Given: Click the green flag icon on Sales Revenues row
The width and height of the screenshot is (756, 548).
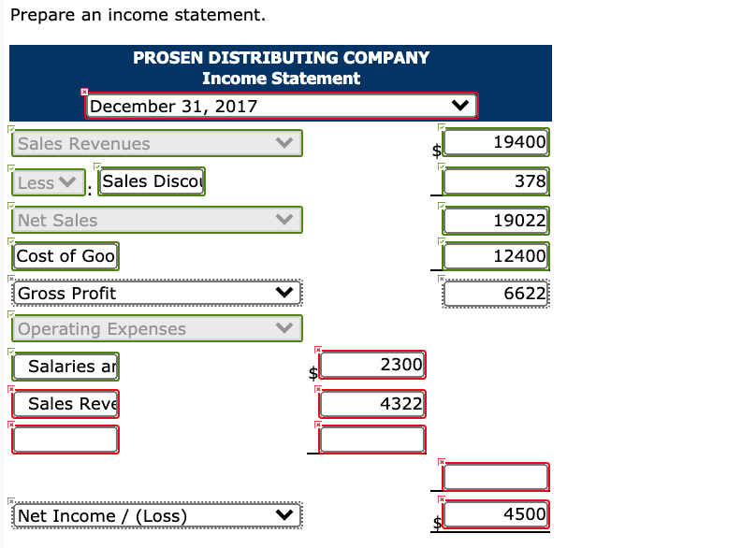Looking at the screenshot, I should click(12, 129).
